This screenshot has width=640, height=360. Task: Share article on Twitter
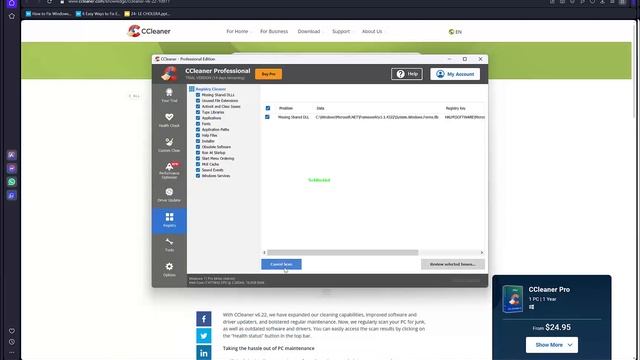pos(204,336)
